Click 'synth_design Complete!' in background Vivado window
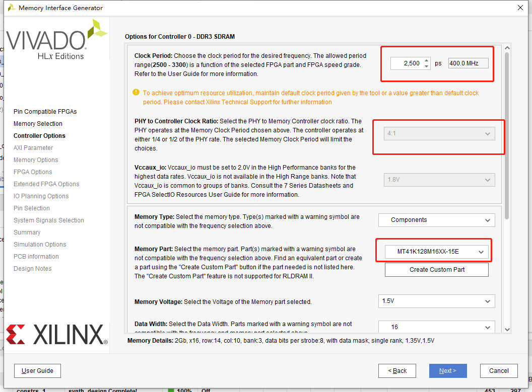The width and height of the screenshot is (532, 392). [103, 390]
